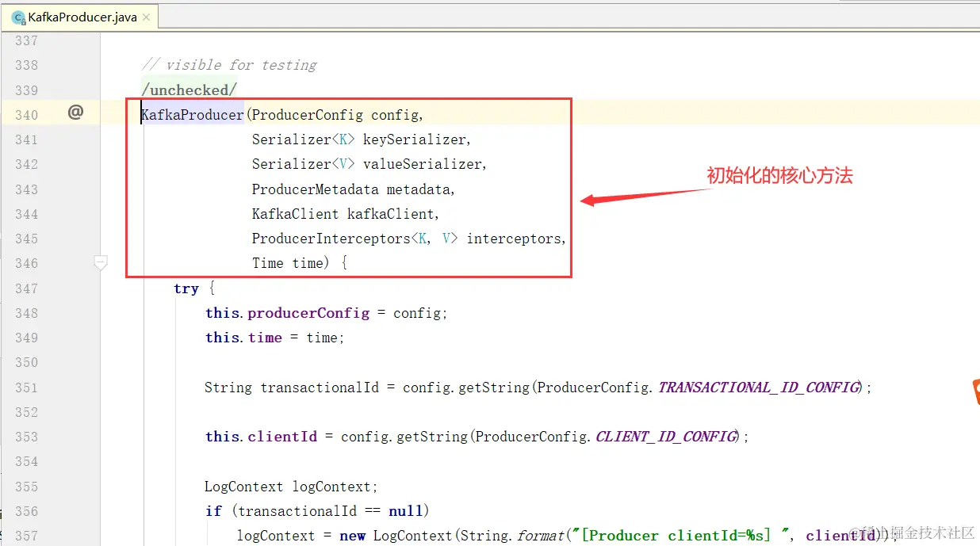
Task: Click the /unchecked/ annotation text
Action: [x=189, y=90]
